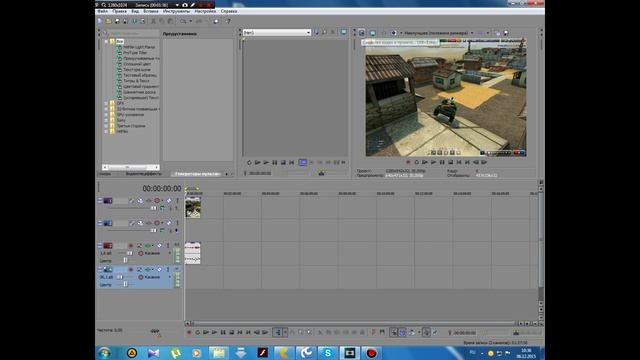Stop playback in the timeline transport bar

pyautogui.click(x=231, y=333)
